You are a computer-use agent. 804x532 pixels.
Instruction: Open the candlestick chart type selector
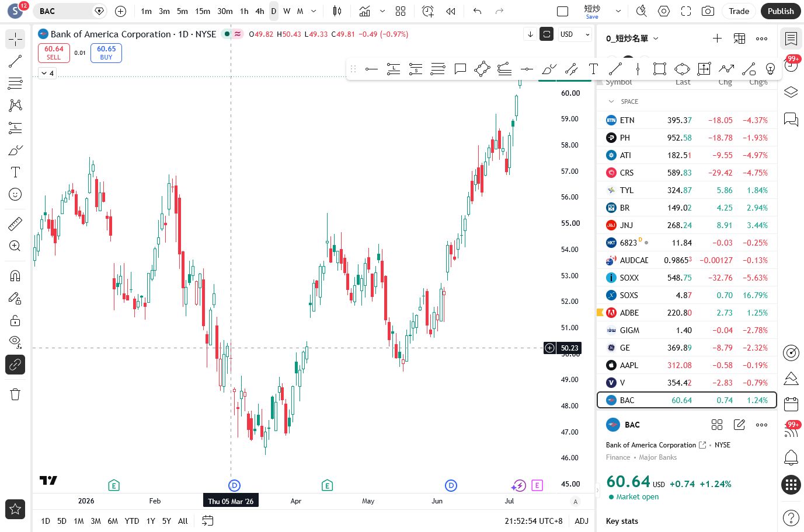point(337,11)
